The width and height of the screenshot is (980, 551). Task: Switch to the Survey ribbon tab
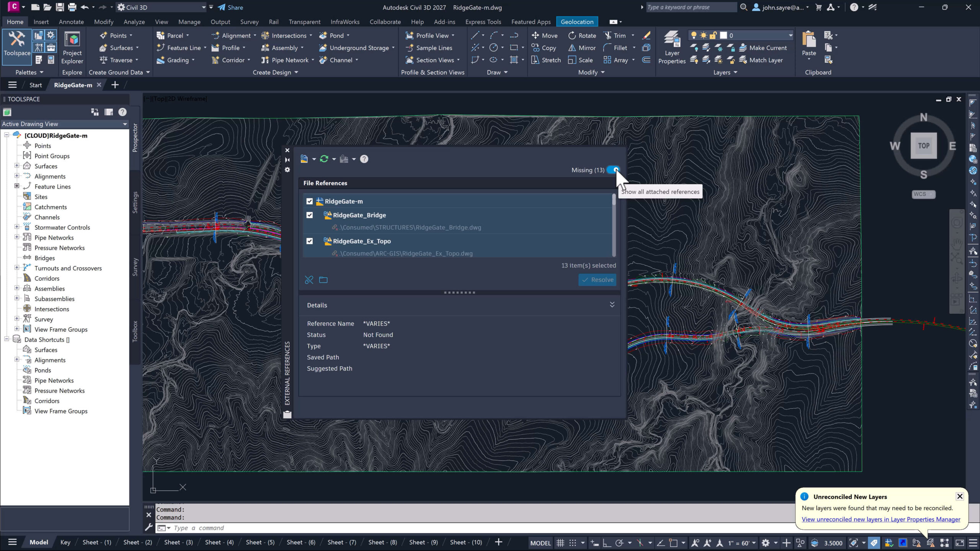(x=249, y=22)
